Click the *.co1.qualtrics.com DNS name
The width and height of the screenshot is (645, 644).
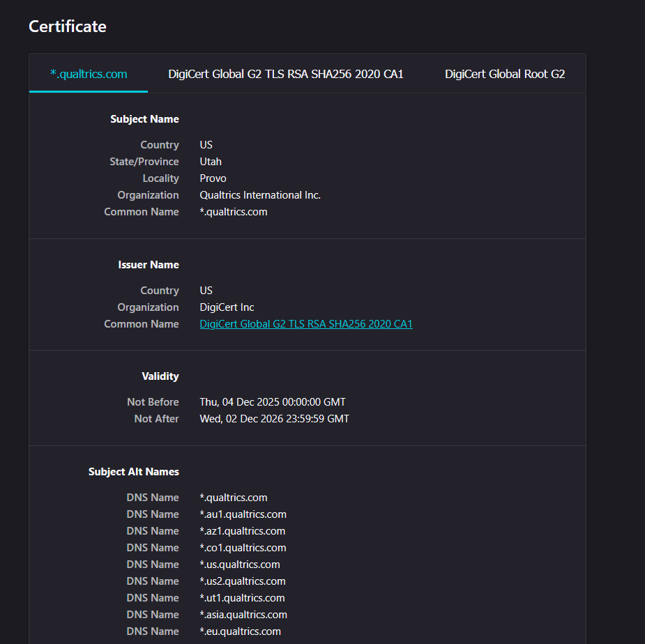243,548
